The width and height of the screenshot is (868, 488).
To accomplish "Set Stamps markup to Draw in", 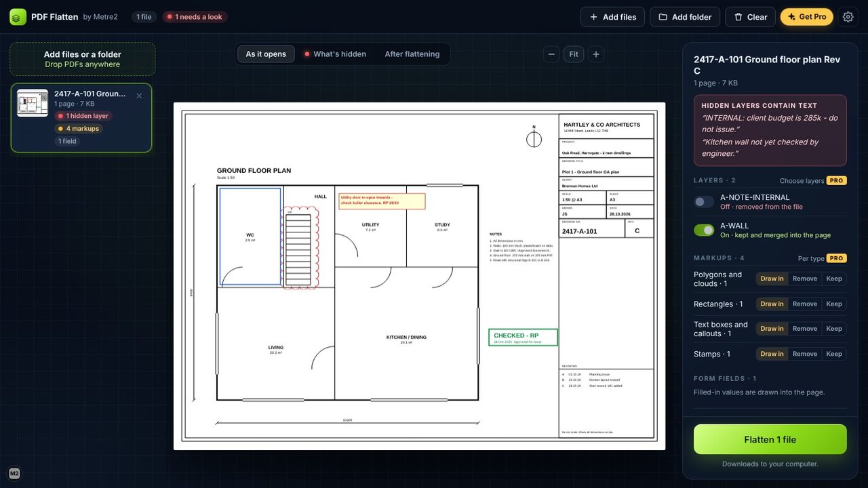I will pyautogui.click(x=772, y=354).
